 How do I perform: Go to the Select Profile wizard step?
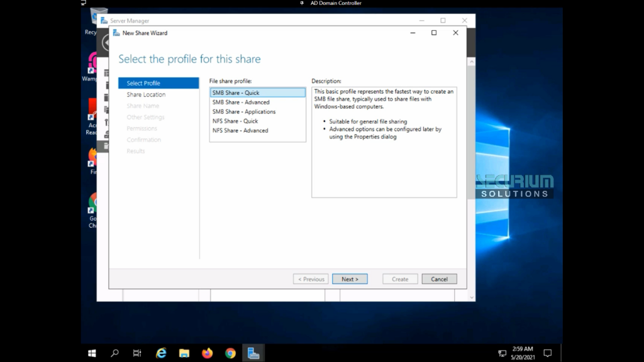click(158, 83)
